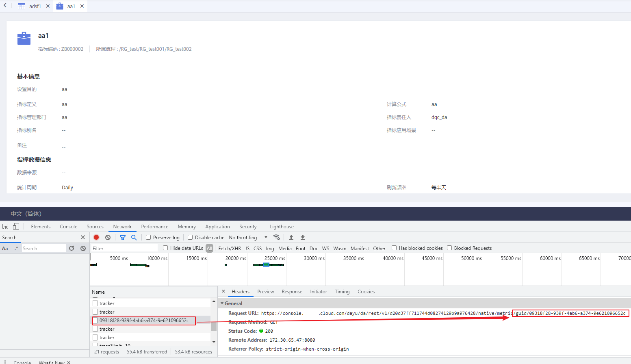Select the 09318f28-939f-4ab6 request row

click(x=150, y=321)
